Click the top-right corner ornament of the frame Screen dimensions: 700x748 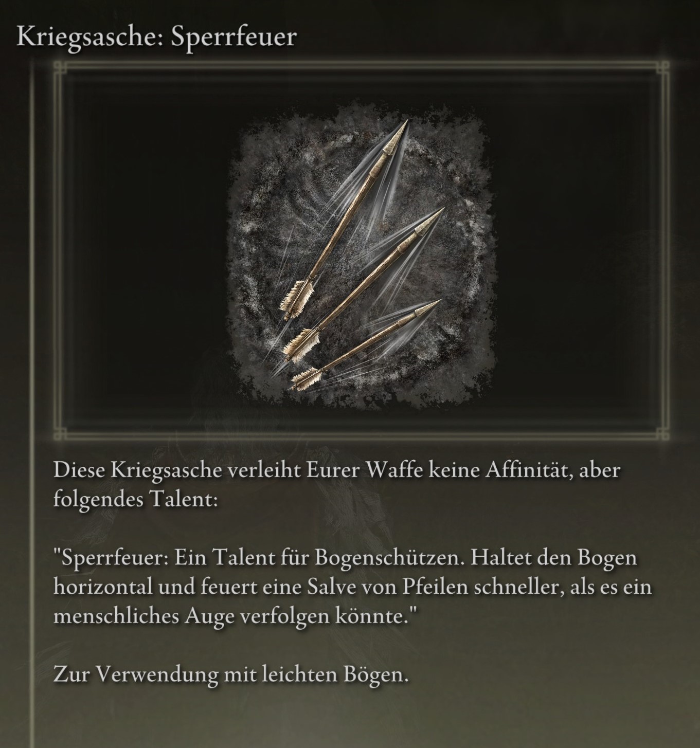pos(661,68)
